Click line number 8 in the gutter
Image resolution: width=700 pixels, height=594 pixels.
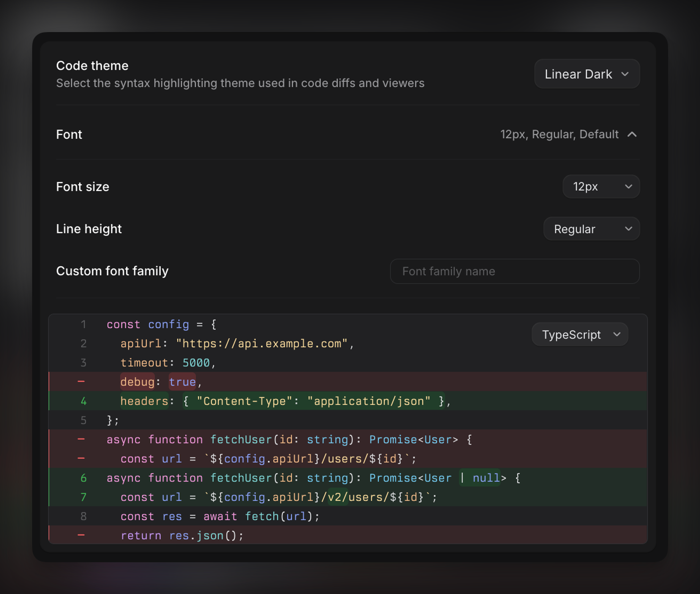click(84, 516)
